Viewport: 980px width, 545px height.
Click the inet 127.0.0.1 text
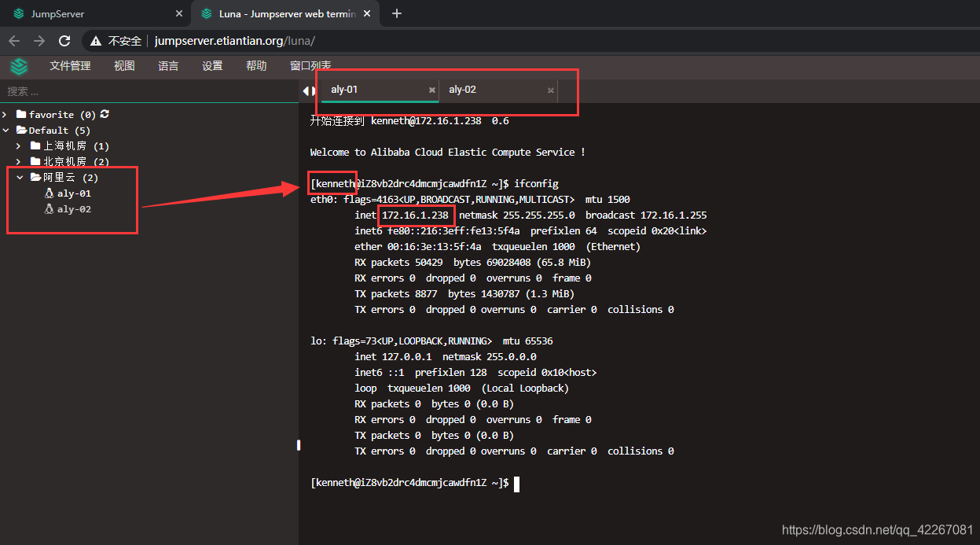tap(394, 356)
